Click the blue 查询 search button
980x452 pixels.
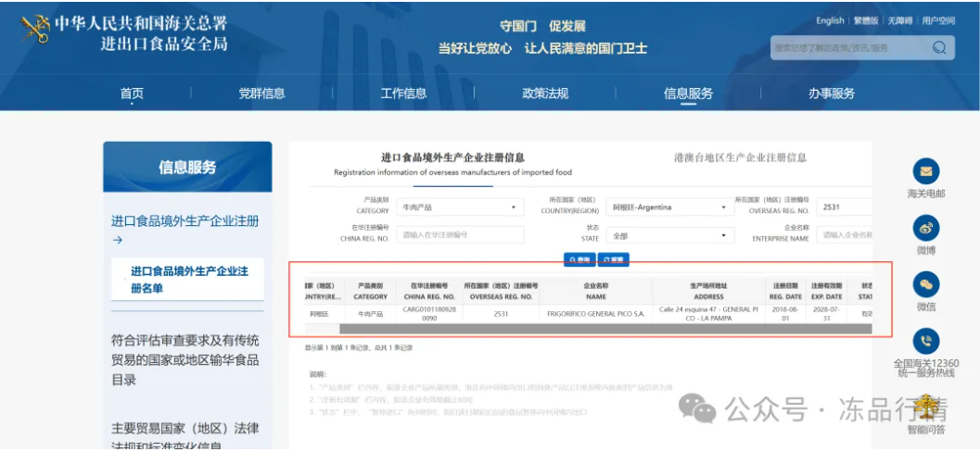pyautogui.click(x=579, y=260)
